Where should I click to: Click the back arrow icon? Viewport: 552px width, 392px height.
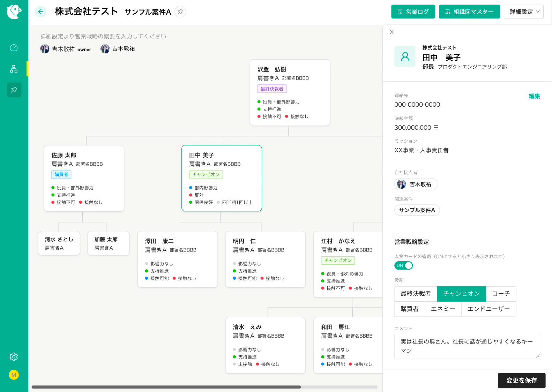[x=41, y=12]
